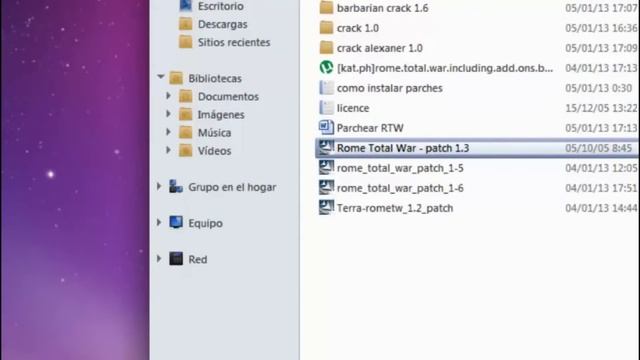Click the Equipo computer icon

click(x=176, y=222)
